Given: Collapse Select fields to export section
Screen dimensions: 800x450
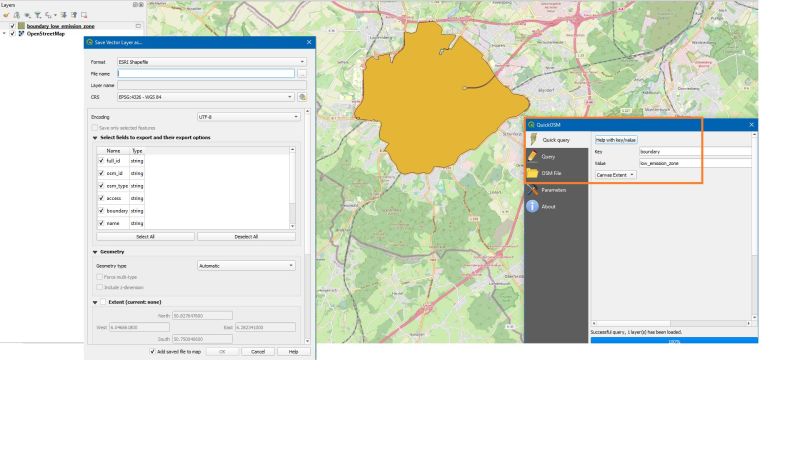Looking at the screenshot, I should [x=95, y=138].
